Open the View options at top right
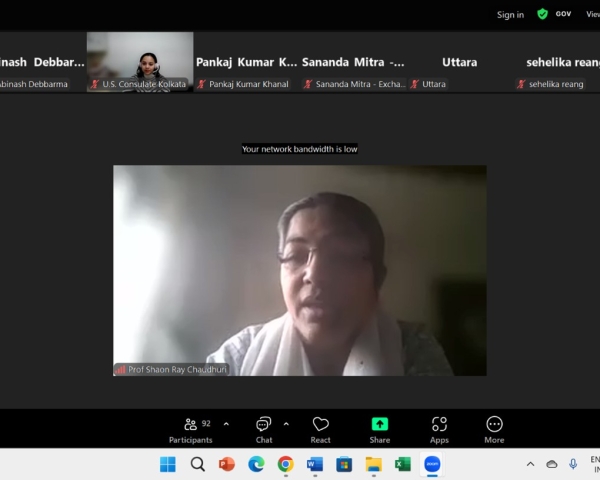The width and height of the screenshot is (600, 480). click(591, 15)
